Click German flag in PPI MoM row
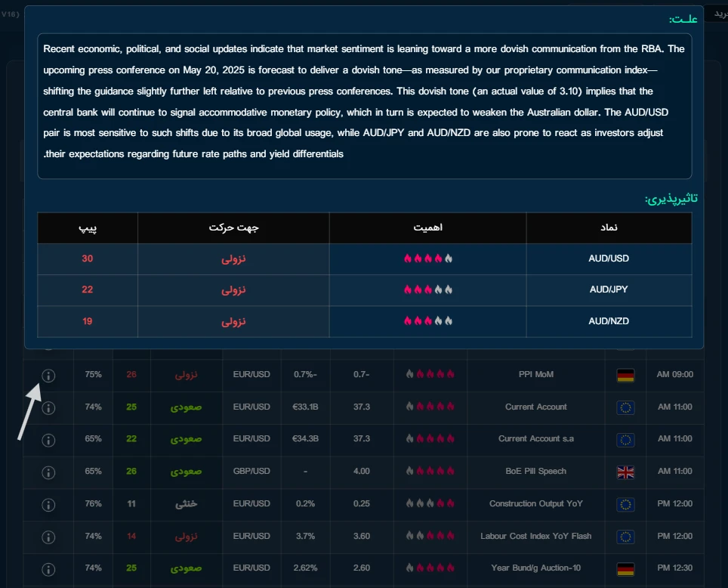The image size is (728, 588). [625, 375]
